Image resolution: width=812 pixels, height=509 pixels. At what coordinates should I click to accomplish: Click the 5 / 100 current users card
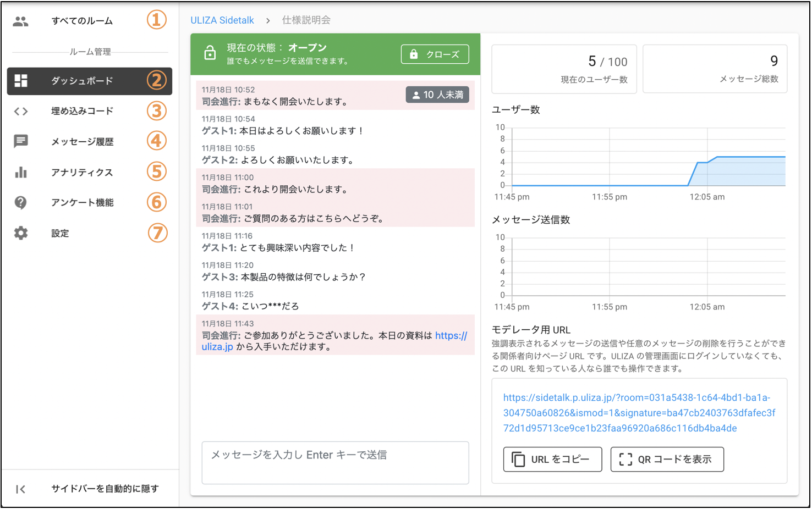(564, 69)
